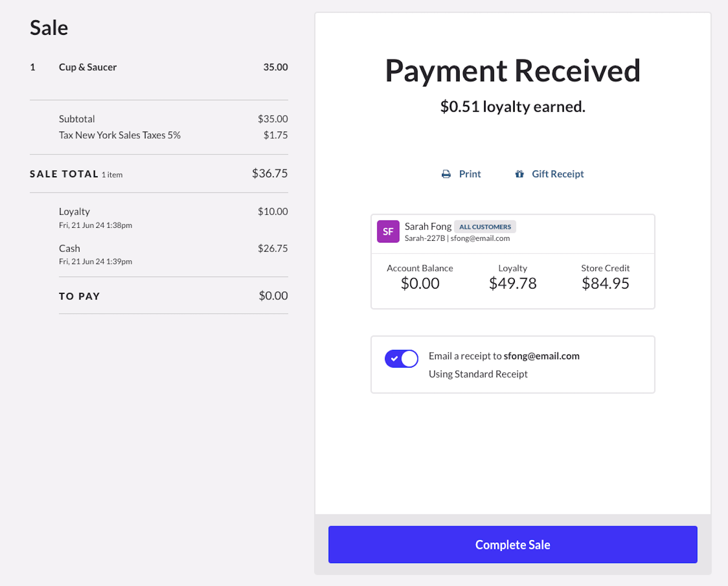Click the Account Balance $0.00 value
728x586 pixels.
pos(420,283)
